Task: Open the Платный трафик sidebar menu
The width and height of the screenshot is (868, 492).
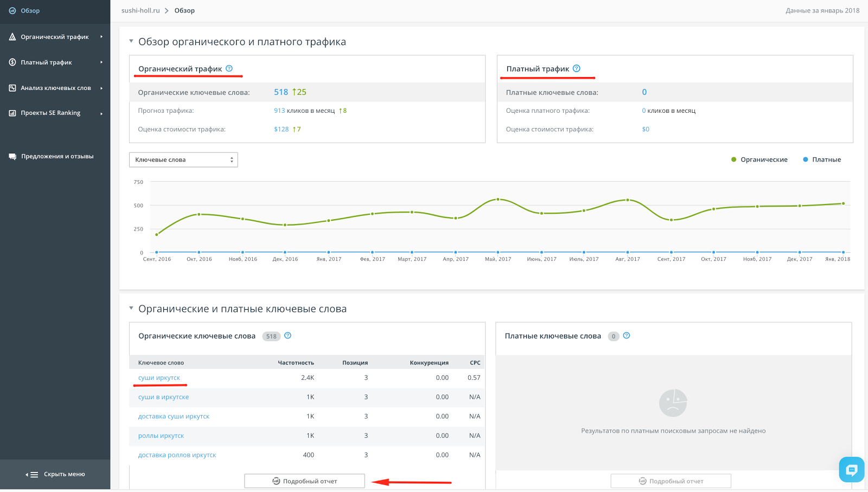Action: tap(55, 62)
